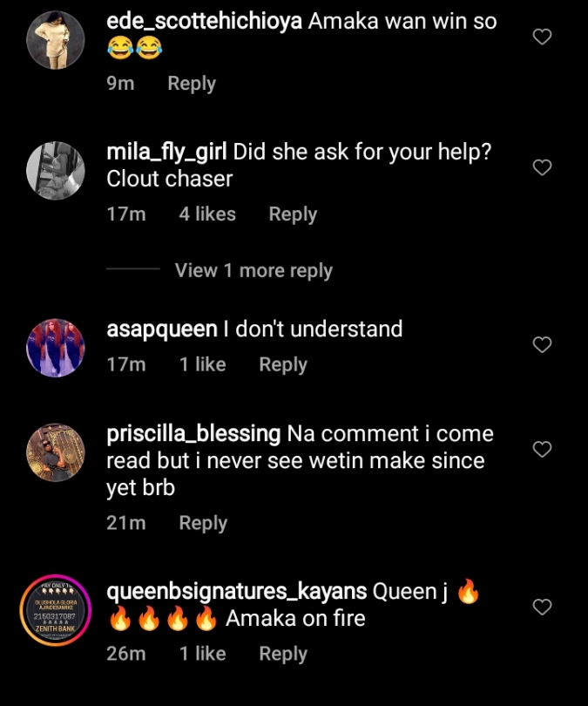Reply to mila_fly_girl's Clout chaser comment
The image size is (588, 706).
pos(293,214)
